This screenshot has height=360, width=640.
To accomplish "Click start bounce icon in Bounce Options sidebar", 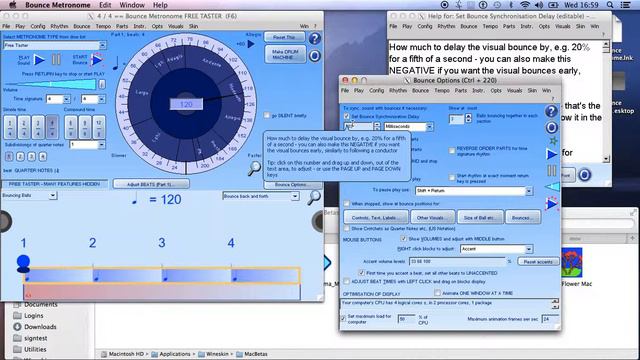I will 551,203.
